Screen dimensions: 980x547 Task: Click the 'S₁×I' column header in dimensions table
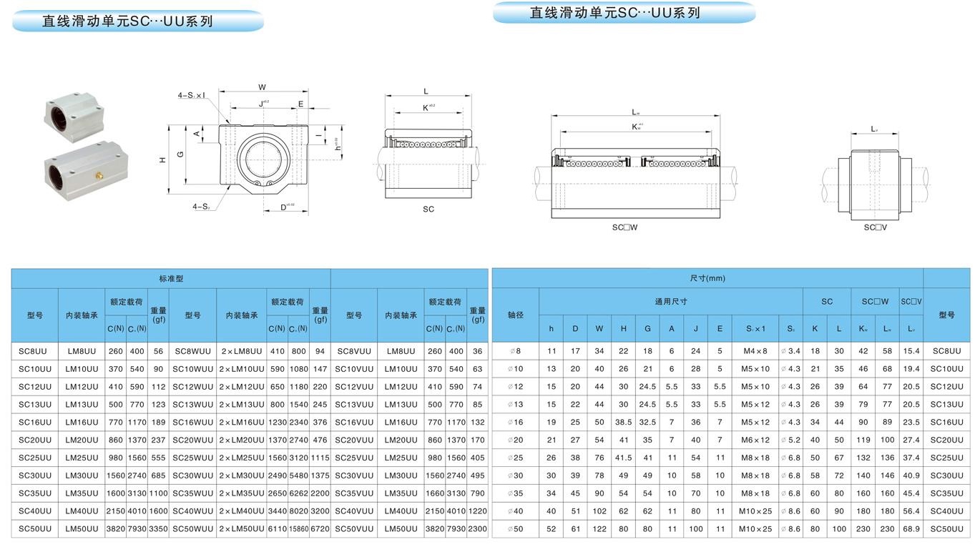755,329
